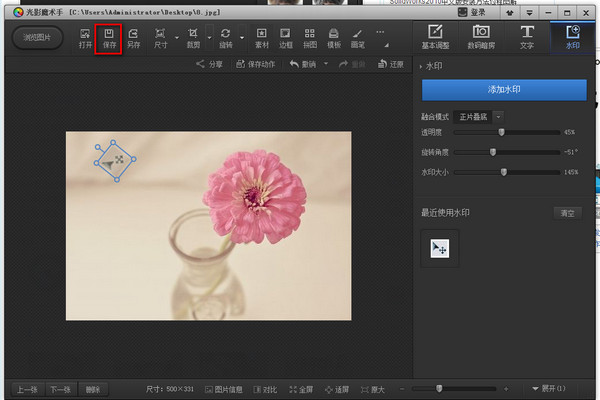Select the 边框 (Border) tool icon

[286, 37]
